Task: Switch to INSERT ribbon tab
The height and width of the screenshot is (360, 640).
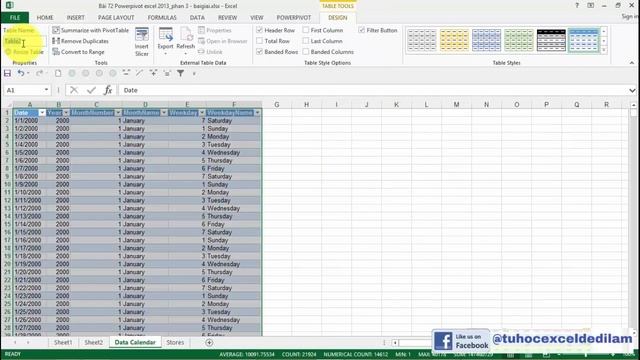Action: [76, 18]
